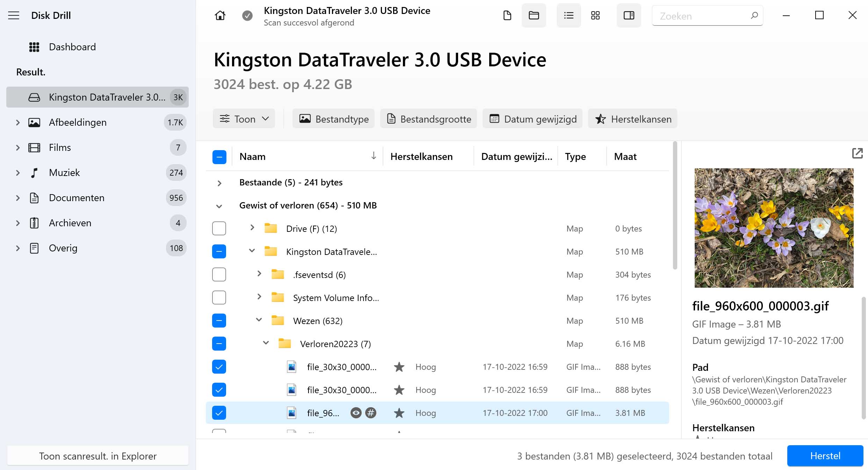Toggle the preview side panel
868x470 pixels.
coord(629,15)
